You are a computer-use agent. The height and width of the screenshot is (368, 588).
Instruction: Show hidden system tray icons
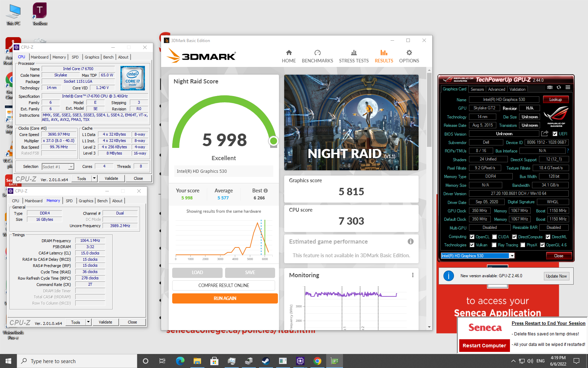coord(513,361)
